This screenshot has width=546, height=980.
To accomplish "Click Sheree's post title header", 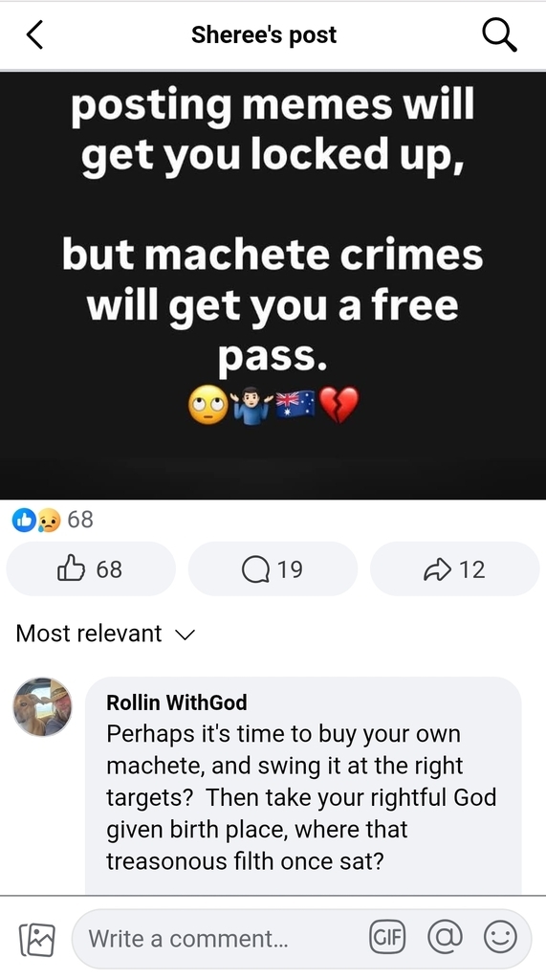I will pos(264,35).
